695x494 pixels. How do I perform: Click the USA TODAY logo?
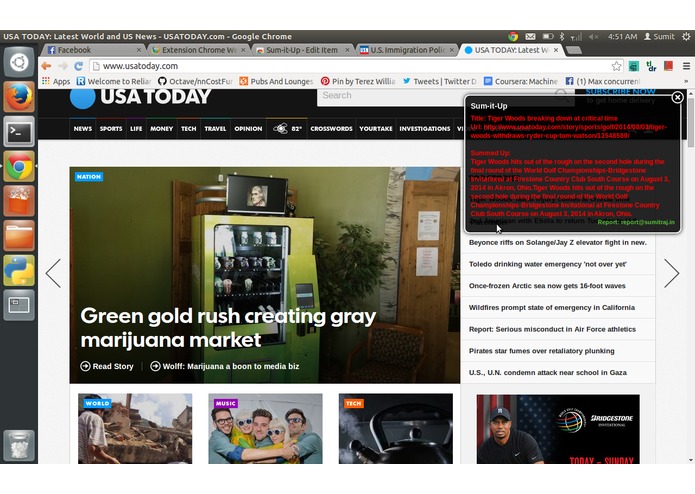point(141,97)
